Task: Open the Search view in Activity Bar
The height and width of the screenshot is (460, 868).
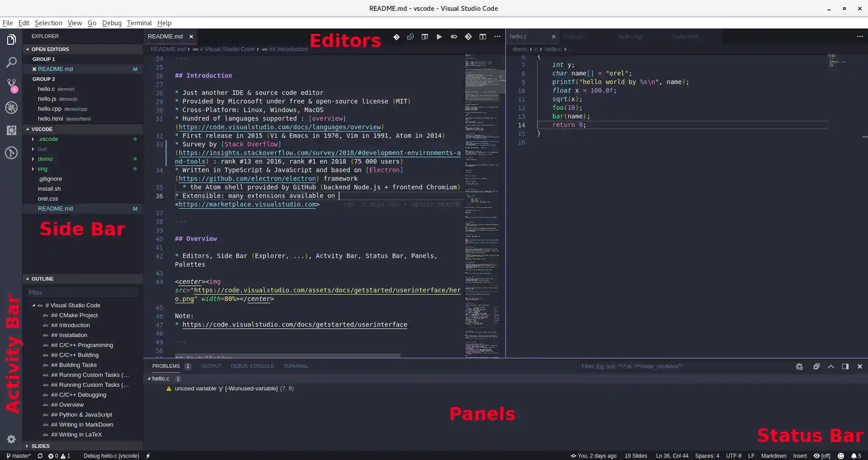Action: (x=11, y=62)
